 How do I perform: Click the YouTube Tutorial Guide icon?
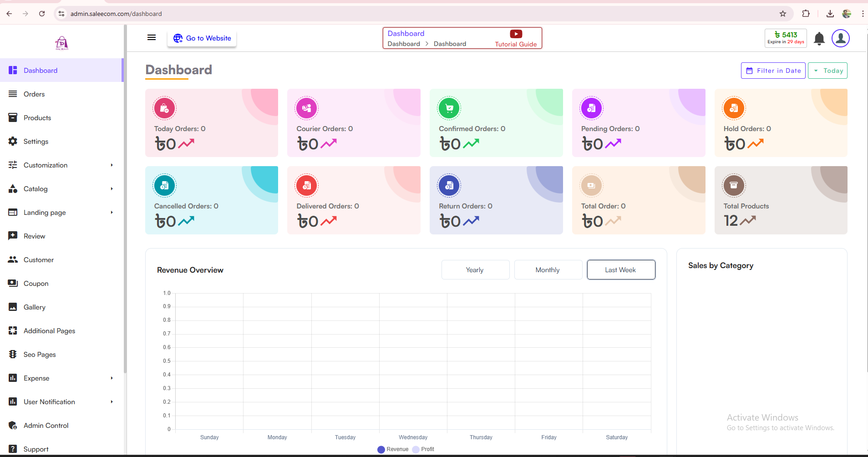click(516, 34)
